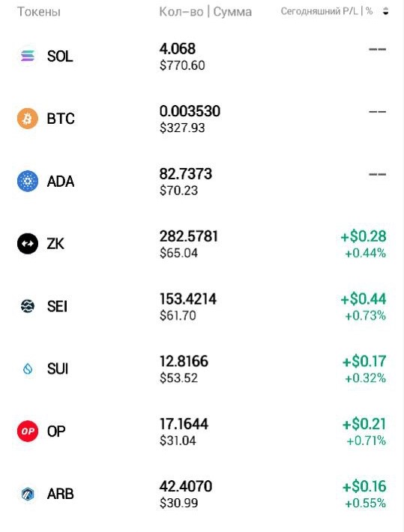The width and height of the screenshot is (404, 532).
Task: Tap the Arbitrum ARB icon
Action: tap(28, 494)
